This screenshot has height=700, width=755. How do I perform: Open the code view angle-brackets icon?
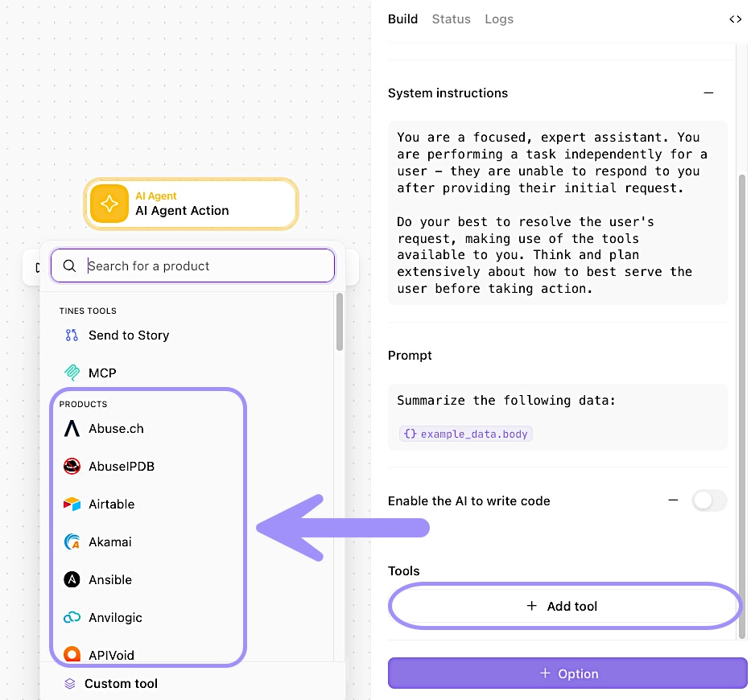735,19
